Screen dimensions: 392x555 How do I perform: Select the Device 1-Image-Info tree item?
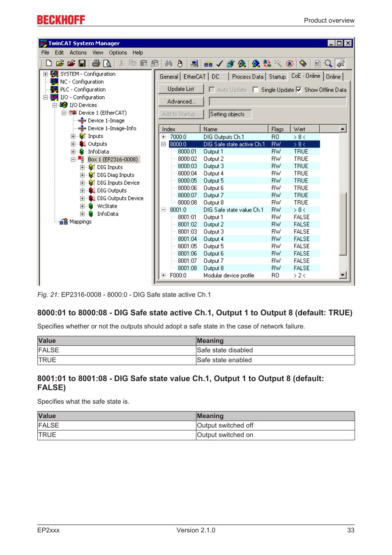[112, 128]
